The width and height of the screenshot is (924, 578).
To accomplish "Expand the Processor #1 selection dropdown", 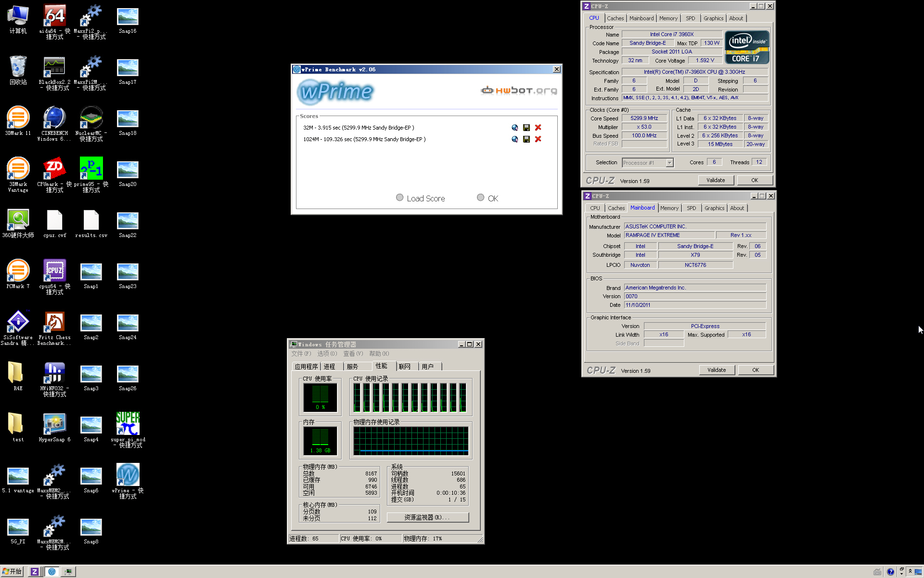I will (x=669, y=163).
